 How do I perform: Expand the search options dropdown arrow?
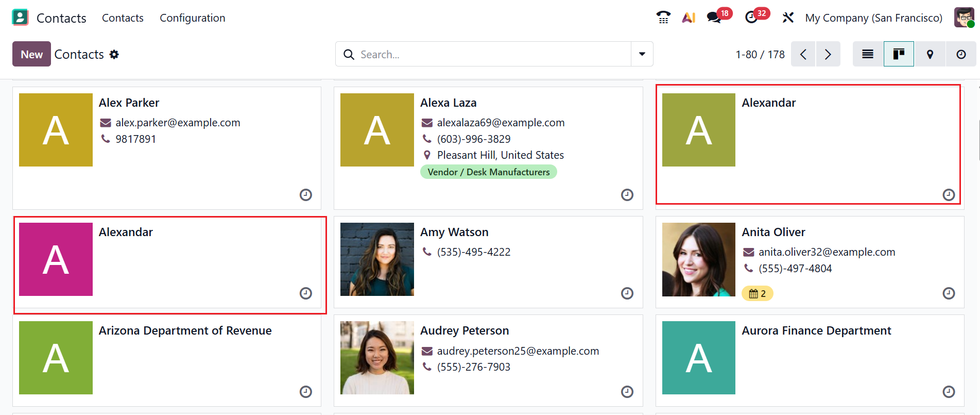point(642,54)
